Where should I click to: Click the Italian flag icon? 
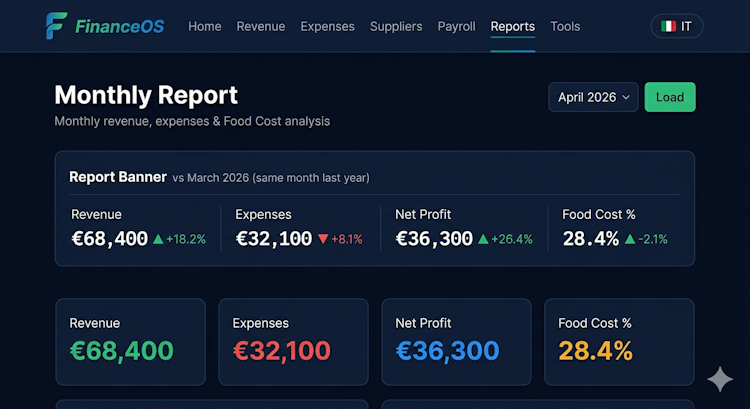tap(667, 26)
